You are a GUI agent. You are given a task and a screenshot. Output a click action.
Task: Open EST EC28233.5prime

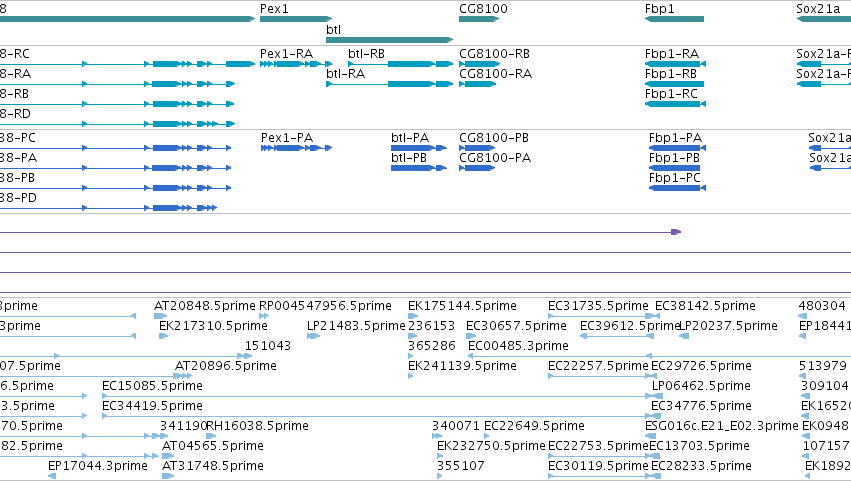pos(701,466)
